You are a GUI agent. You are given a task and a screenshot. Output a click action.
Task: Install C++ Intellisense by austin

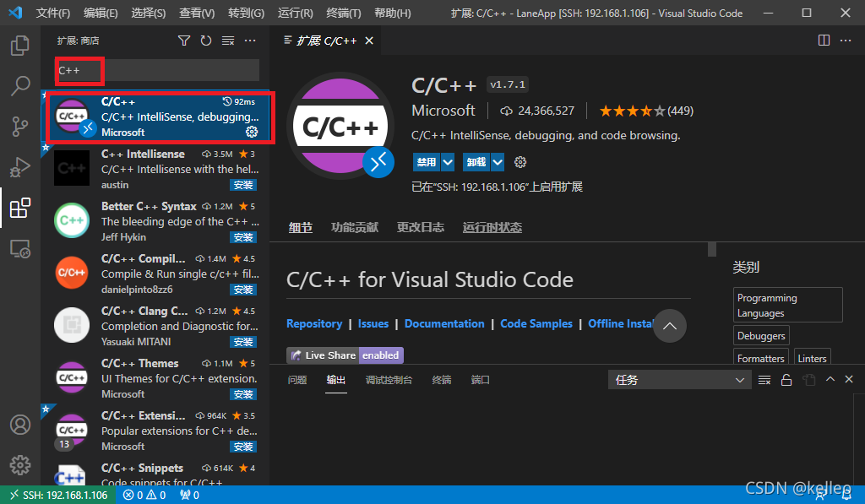coord(243,185)
